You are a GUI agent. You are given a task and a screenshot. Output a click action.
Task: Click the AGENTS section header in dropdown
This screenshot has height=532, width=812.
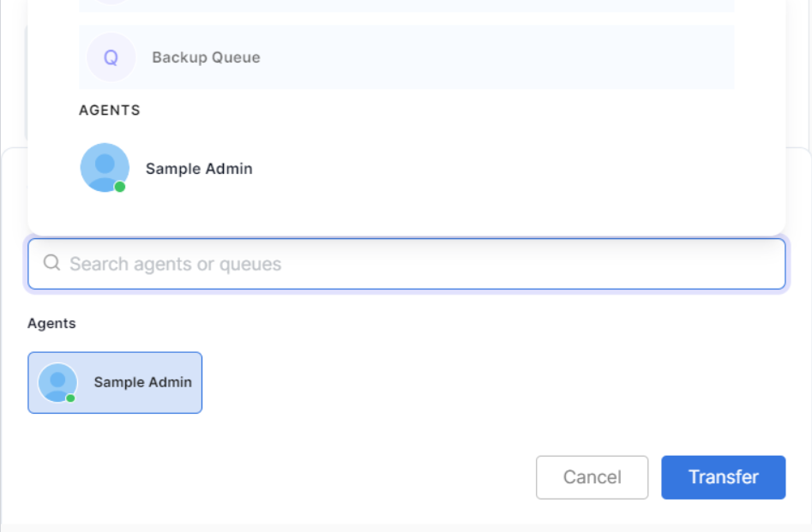click(110, 111)
